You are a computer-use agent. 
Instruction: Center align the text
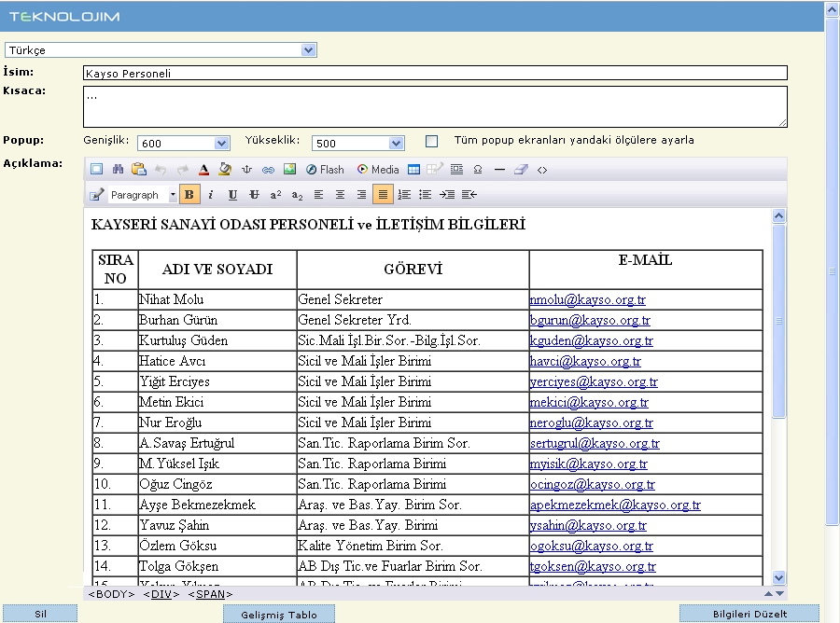(340, 194)
